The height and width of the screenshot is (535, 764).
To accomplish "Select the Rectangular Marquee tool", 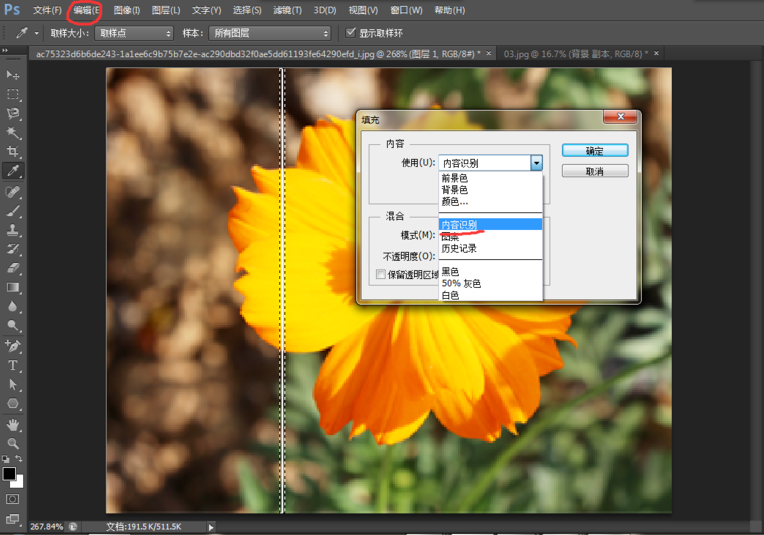I will (13, 94).
